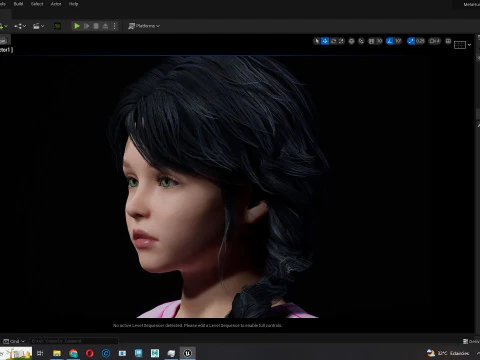Select the Scale gizmo tool

pos(341,41)
